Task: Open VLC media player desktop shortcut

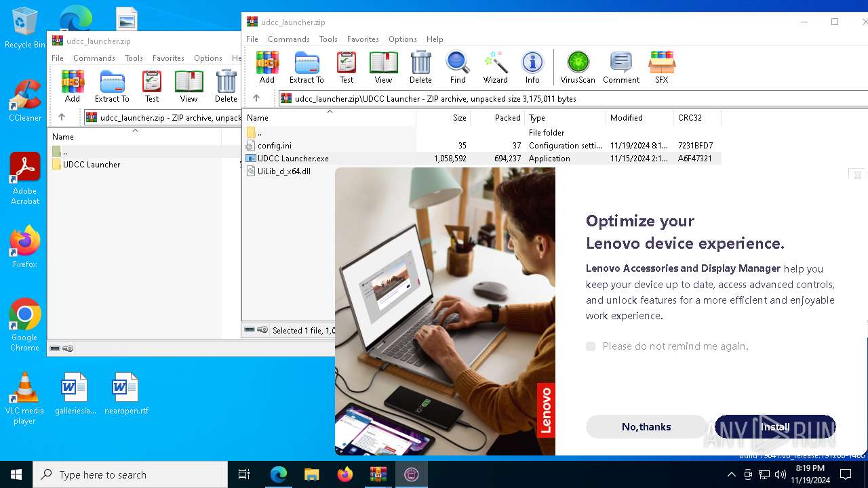Action: (x=25, y=398)
